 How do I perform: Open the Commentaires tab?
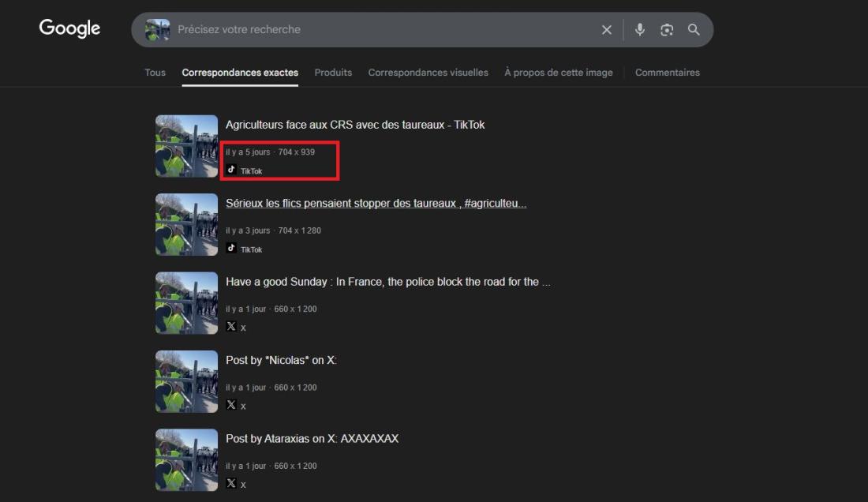pyautogui.click(x=667, y=73)
